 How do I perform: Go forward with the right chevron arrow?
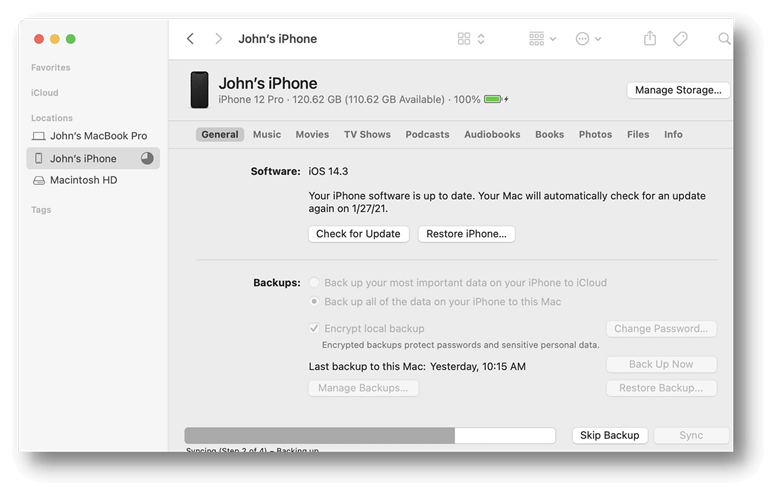(218, 39)
